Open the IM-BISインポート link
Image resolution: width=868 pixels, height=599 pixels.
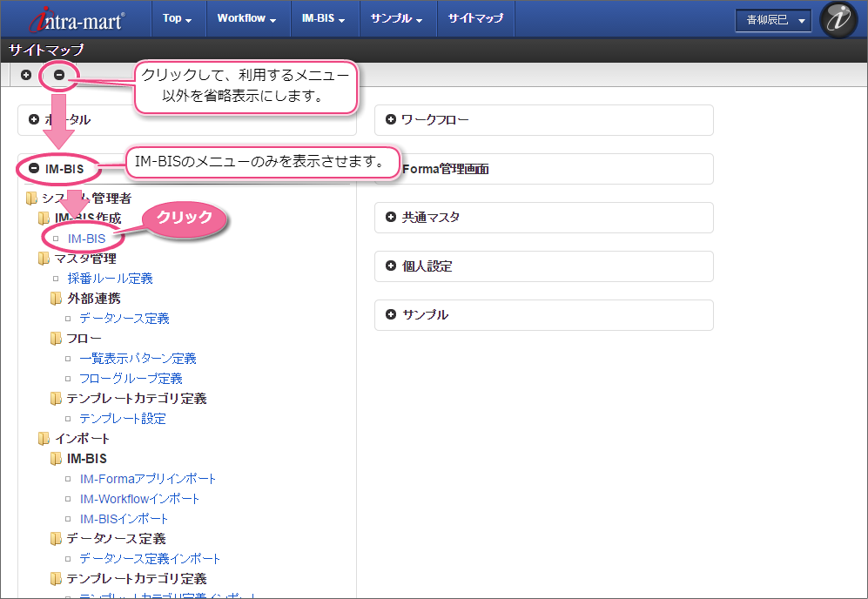(x=124, y=519)
